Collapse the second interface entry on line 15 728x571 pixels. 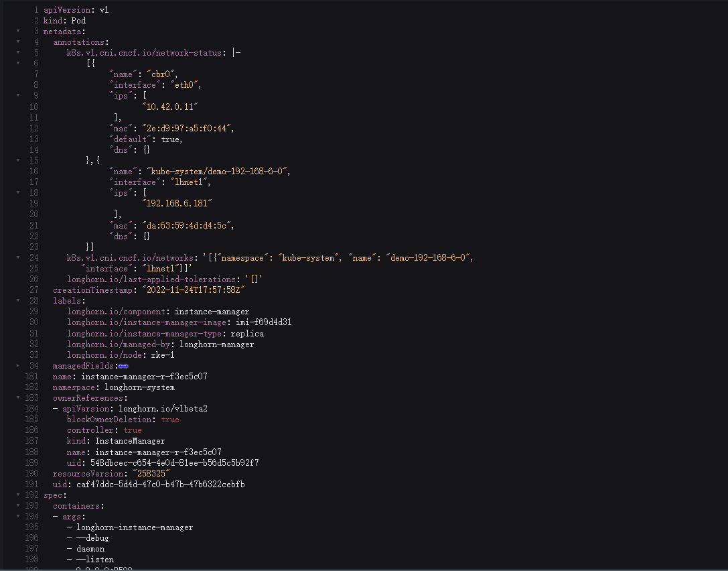19,160
